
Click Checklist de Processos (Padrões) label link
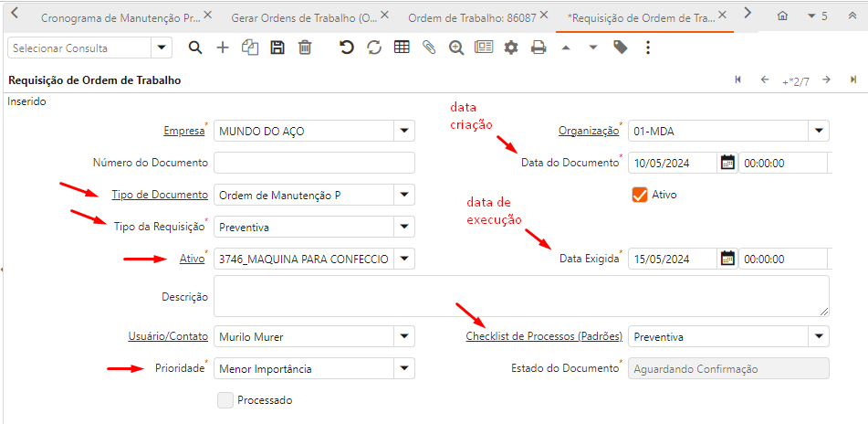(544, 336)
